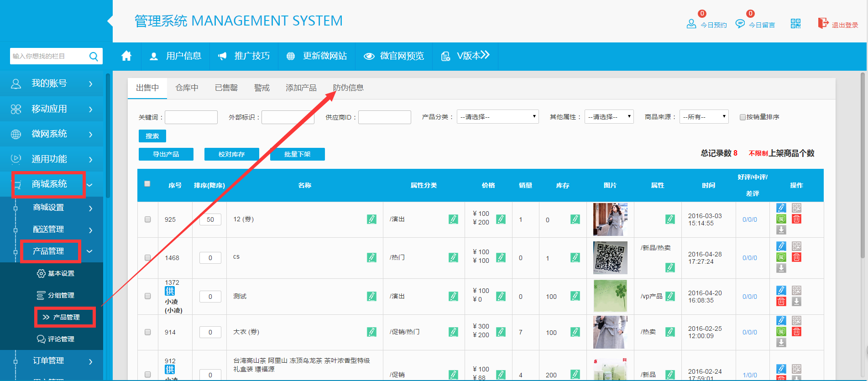Tick the select-all checkbox in the table header
This screenshot has width=868, height=381.
tap(147, 184)
